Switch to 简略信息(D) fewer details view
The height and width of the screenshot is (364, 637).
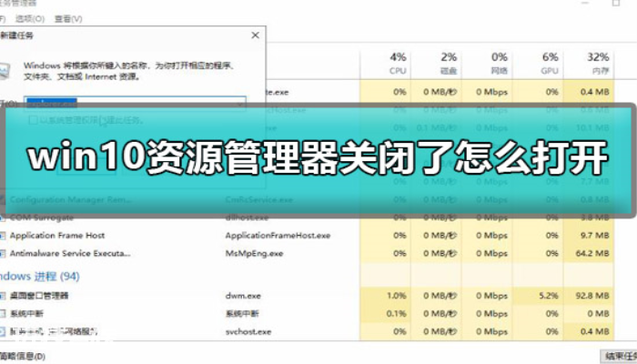[23, 357]
